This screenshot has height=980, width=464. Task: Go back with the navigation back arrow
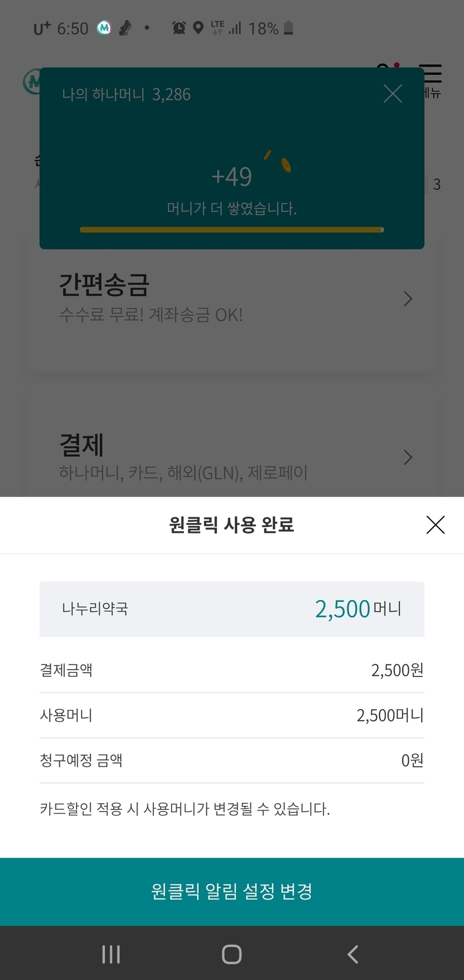(x=353, y=954)
